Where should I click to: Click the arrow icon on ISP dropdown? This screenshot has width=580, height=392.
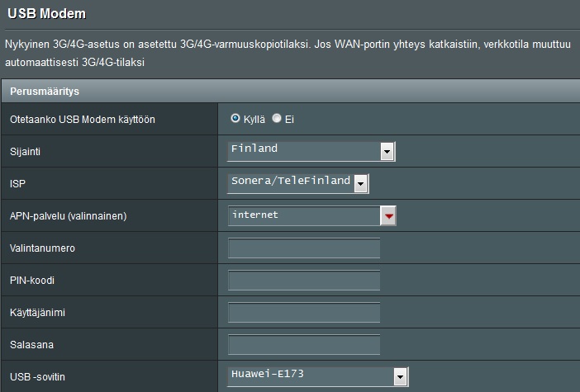[360, 184]
